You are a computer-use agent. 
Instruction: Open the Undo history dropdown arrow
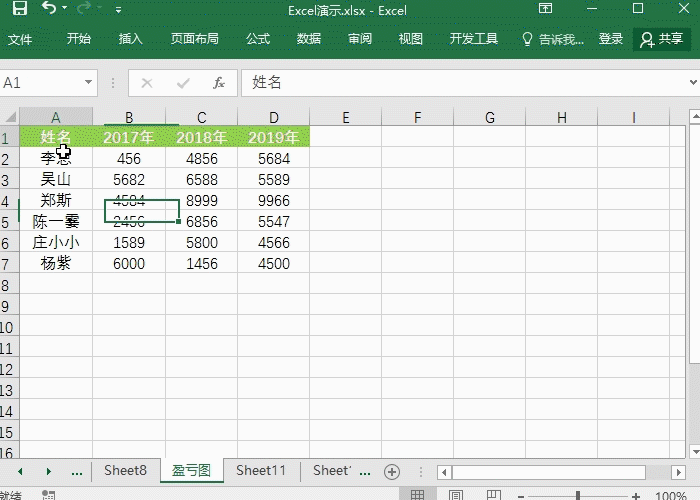tap(65, 8)
